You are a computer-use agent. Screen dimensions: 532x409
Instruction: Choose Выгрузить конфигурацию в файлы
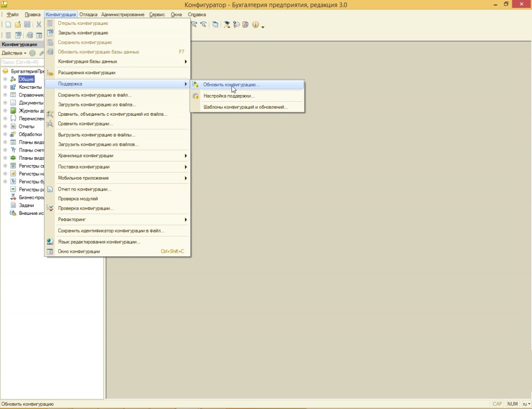pos(117,135)
